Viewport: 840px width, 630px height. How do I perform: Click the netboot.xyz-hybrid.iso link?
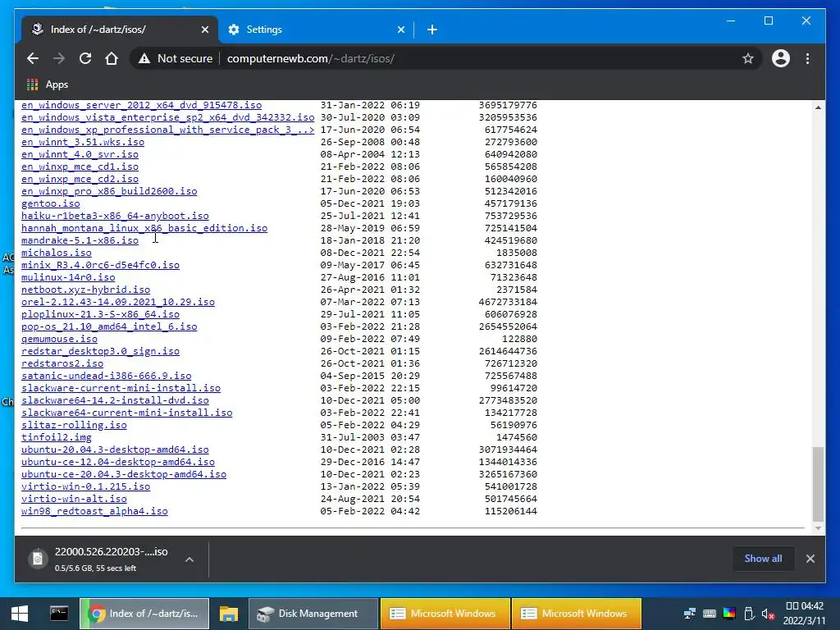coord(85,290)
